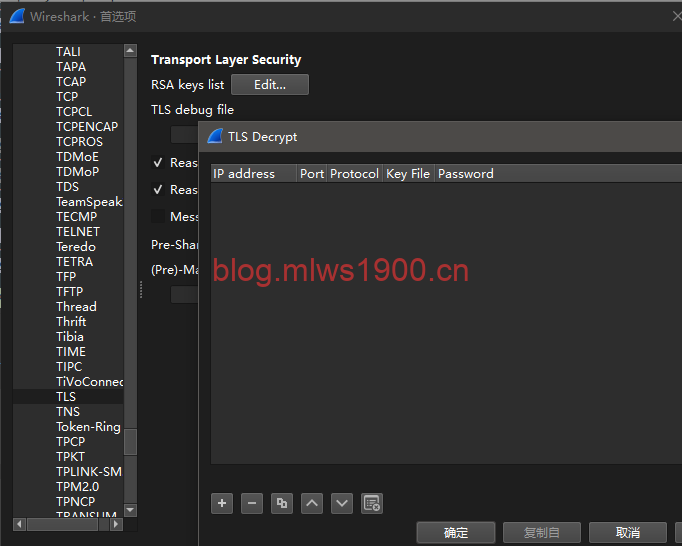Screen dimensions: 682x546
Task: Select TELNET in the protocol list
Action: [78, 232]
